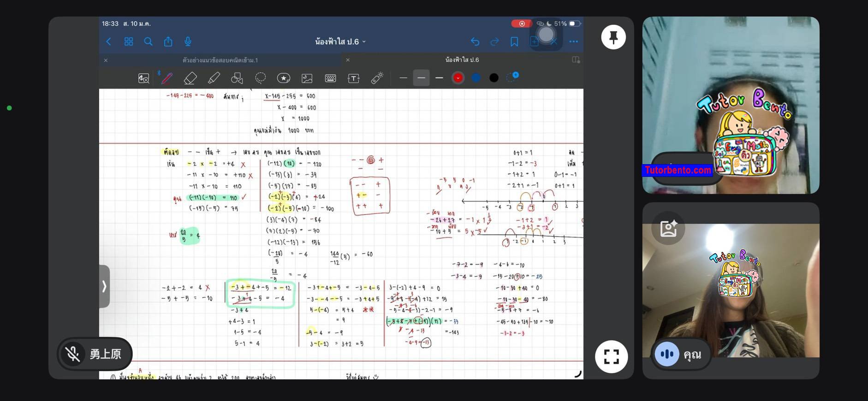Enter full screen for the shared presentation
Viewport: 868px width, 401px height.
tap(611, 356)
